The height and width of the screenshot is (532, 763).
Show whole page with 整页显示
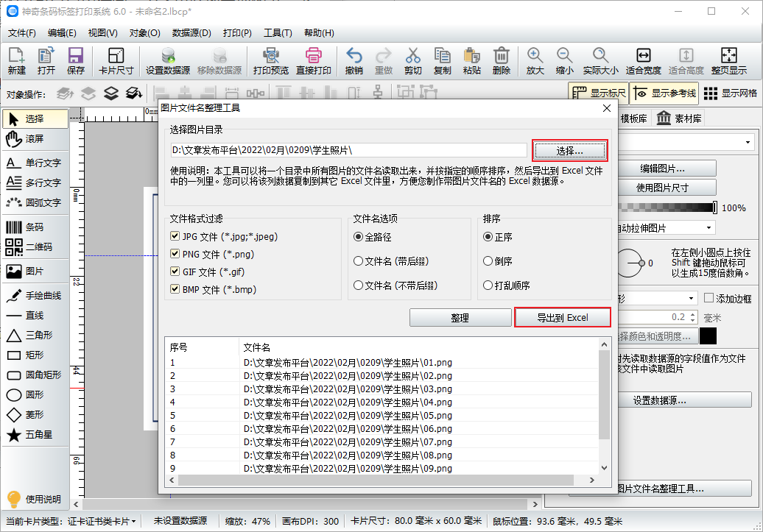pos(728,61)
